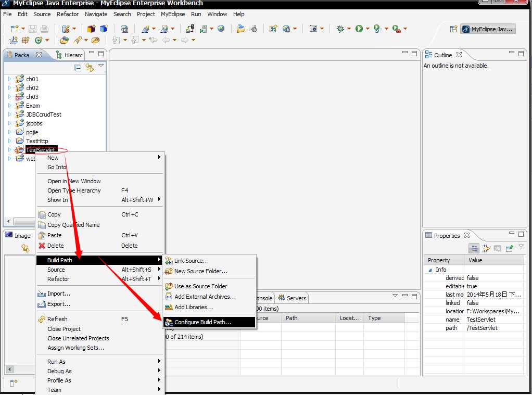The image size is (532, 395).
Task: Click the Open Type icon
Action: coord(65,41)
